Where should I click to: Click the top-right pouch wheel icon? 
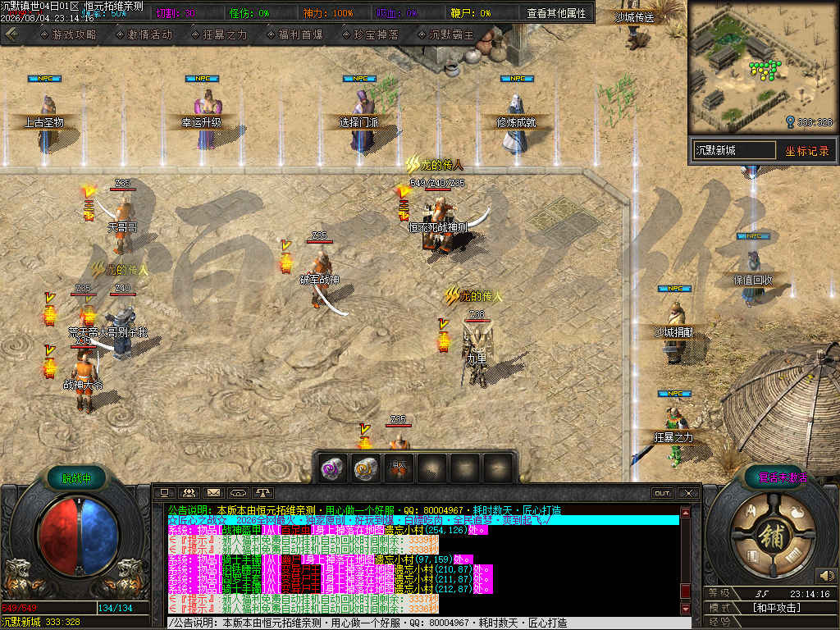[x=796, y=512]
